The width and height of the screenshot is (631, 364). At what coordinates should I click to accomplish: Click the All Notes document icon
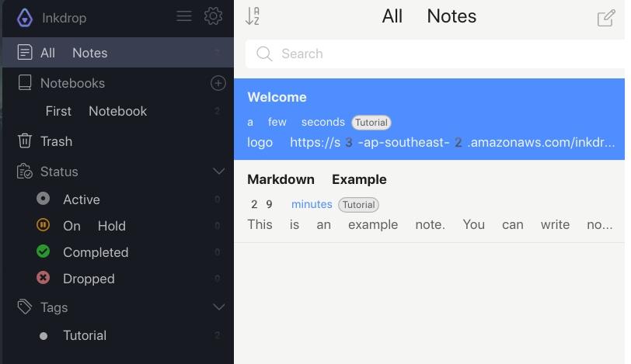click(25, 52)
